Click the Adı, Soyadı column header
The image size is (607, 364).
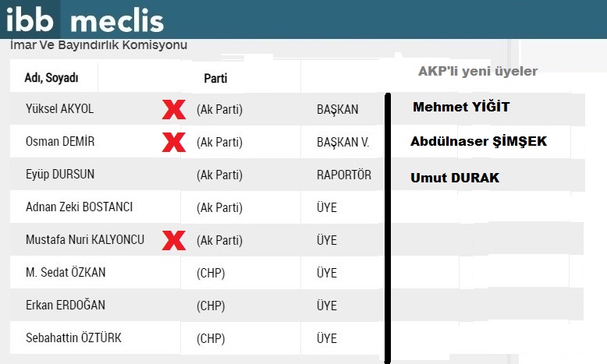tap(51, 77)
